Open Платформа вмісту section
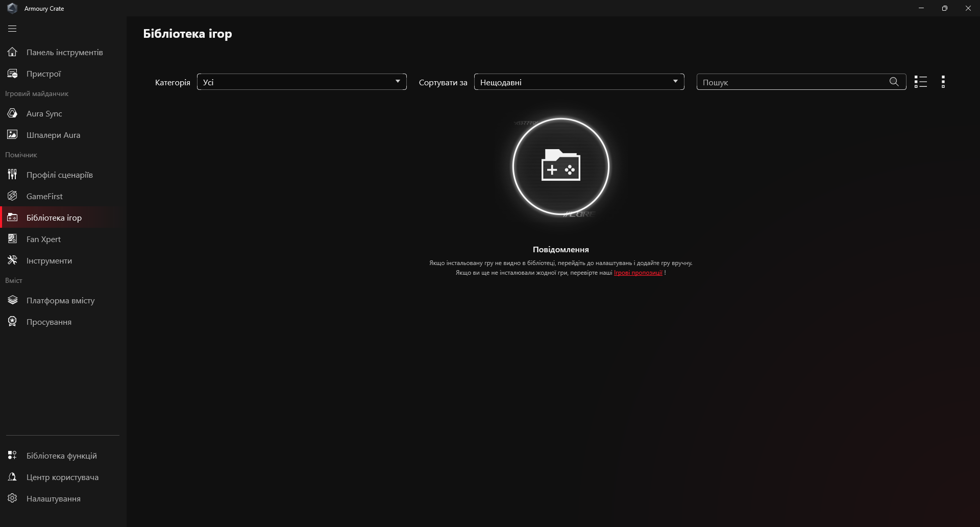This screenshot has width=980, height=527. click(63, 300)
